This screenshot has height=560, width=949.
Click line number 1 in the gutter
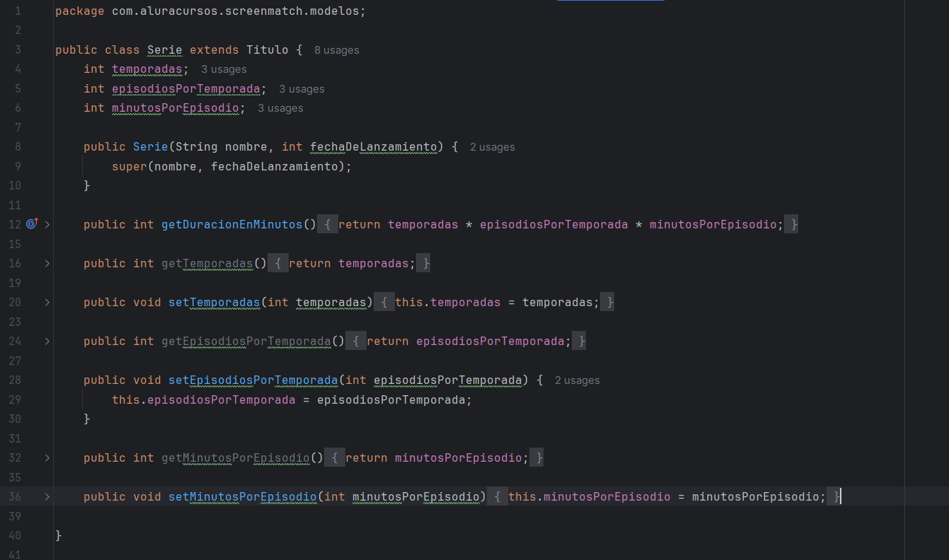18,11
